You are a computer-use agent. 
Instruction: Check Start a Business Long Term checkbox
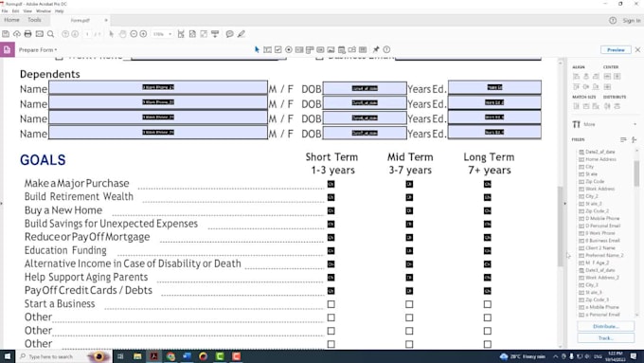click(x=487, y=304)
